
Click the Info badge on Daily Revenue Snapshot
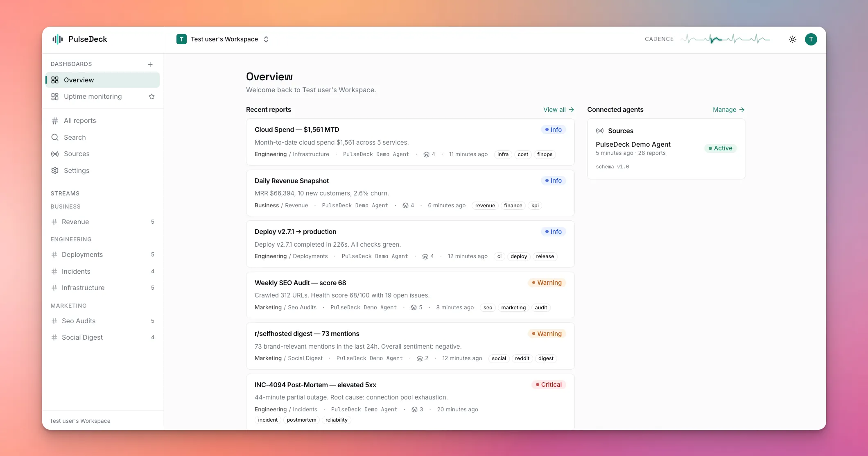[x=554, y=181]
